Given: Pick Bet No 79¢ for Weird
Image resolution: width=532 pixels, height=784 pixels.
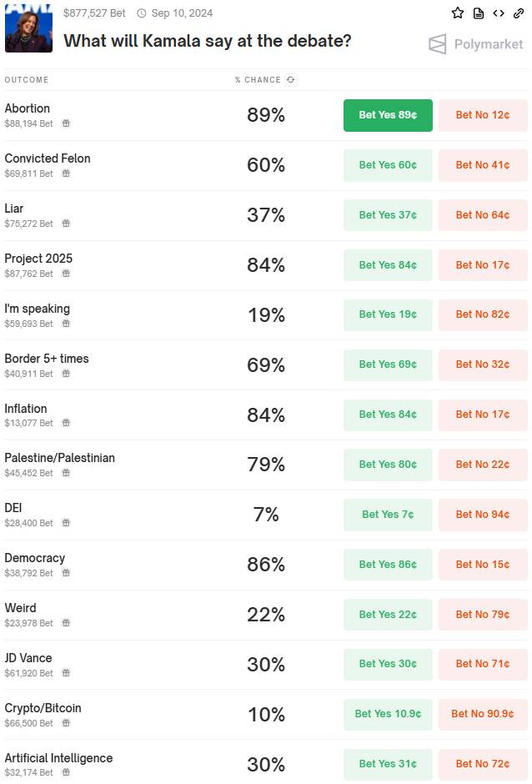Looking at the screenshot, I should pos(483,615).
